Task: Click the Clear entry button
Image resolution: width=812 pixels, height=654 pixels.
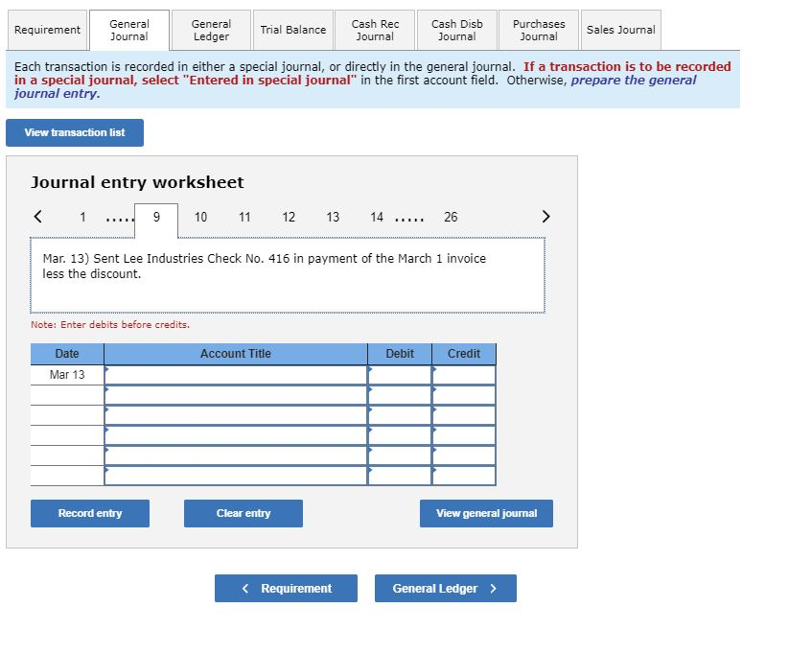Action: pos(243,513)
